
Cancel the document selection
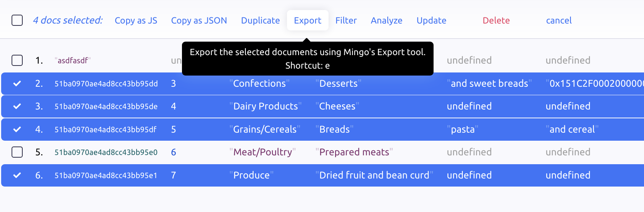[x=559, y=20]
